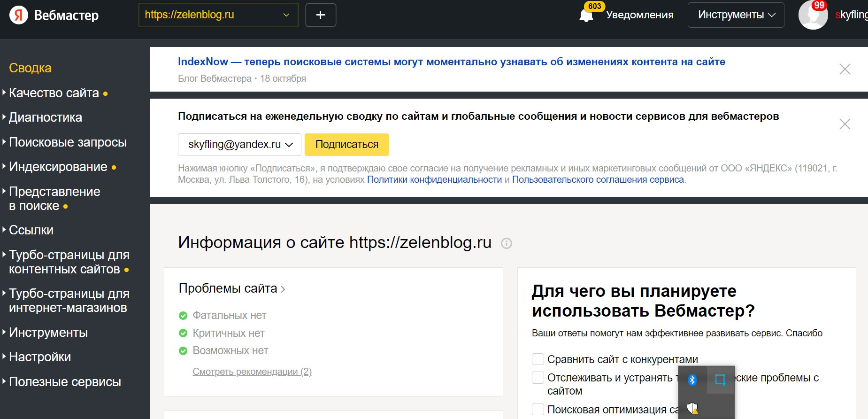Open 'Смотреть рекомендации (2)' link
Image resolution: width=868 pixels, height=419 pixels.
[x=252, y=372]
